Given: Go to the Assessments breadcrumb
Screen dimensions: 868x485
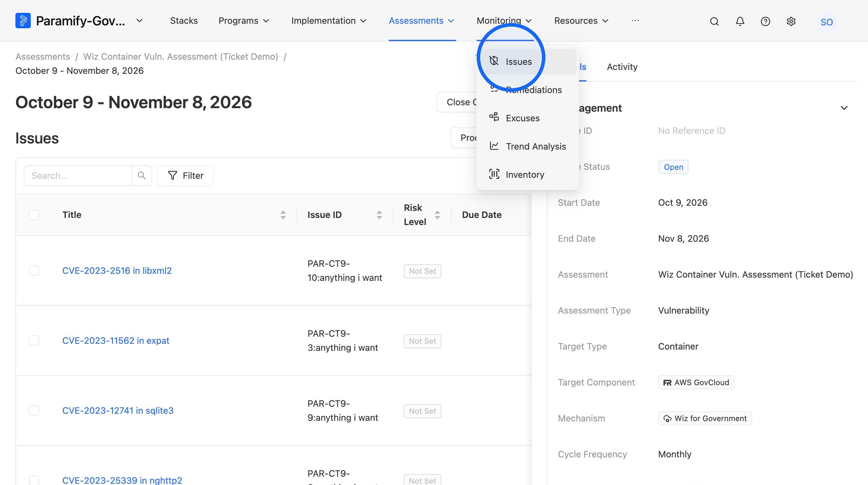Looking at the screenshot, I should 43,56.
